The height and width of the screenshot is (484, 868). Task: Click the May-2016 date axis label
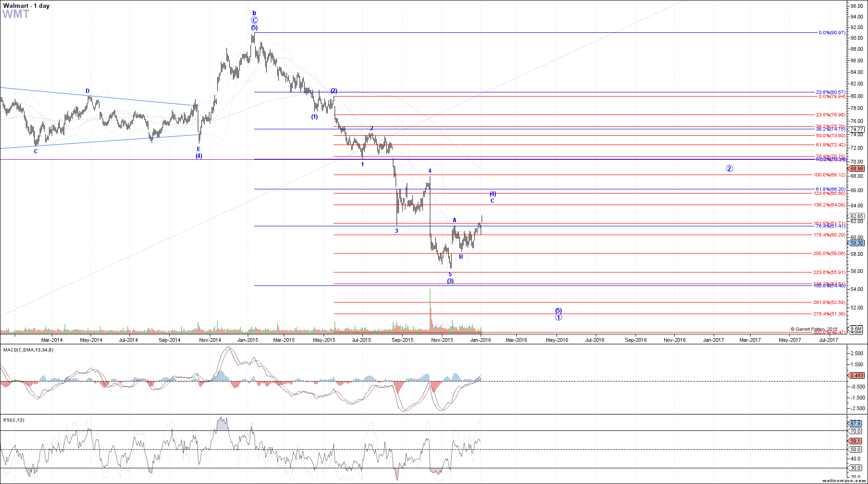click(x=557, y=340)
